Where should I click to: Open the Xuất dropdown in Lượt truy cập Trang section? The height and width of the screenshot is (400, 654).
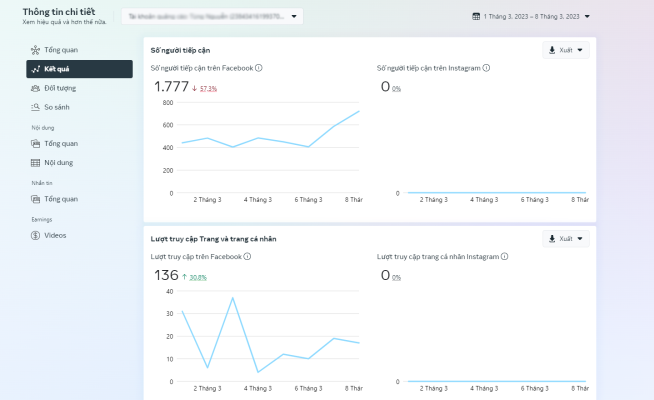point(565,239)
